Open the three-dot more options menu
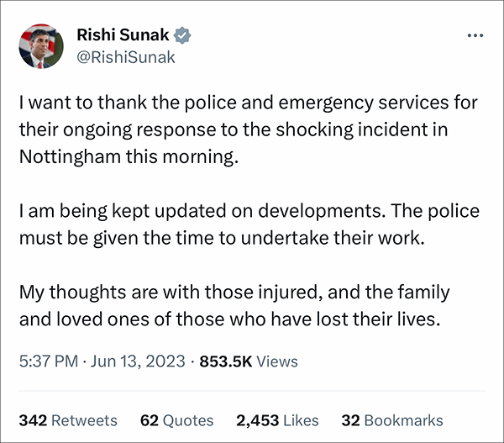Screen dimensions: 504x443 (x=475, y=35)
